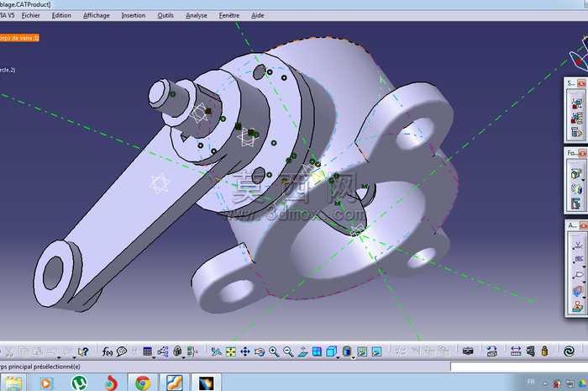Open the Fichier menu
The height and width of the screenshot is (391, 588).
(31, 15)
